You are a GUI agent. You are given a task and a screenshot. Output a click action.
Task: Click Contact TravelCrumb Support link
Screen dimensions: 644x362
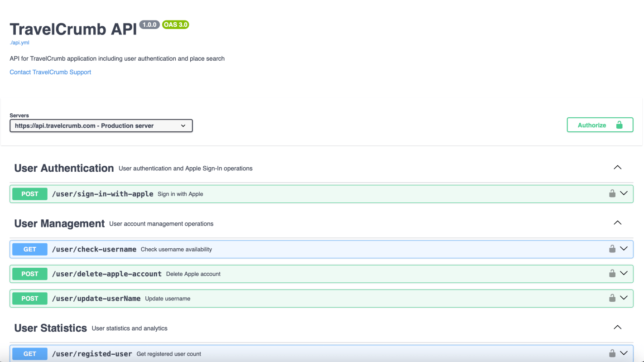click(50, 72)
